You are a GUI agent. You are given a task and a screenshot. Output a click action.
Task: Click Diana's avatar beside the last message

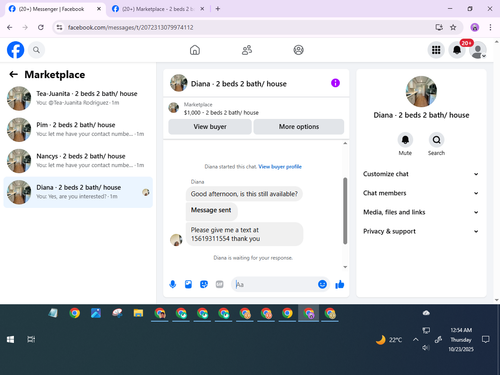click(x=176, y=240)
